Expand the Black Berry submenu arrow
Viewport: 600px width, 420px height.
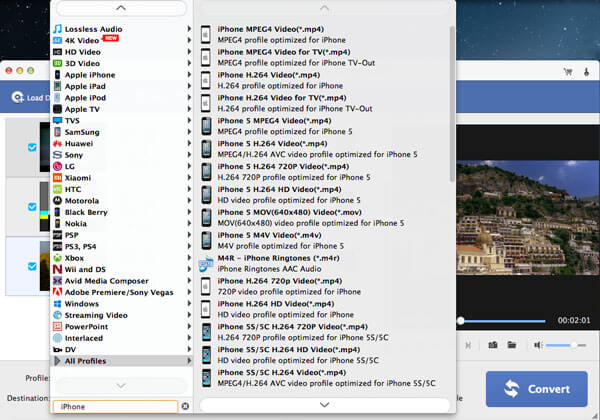[189, 212]
